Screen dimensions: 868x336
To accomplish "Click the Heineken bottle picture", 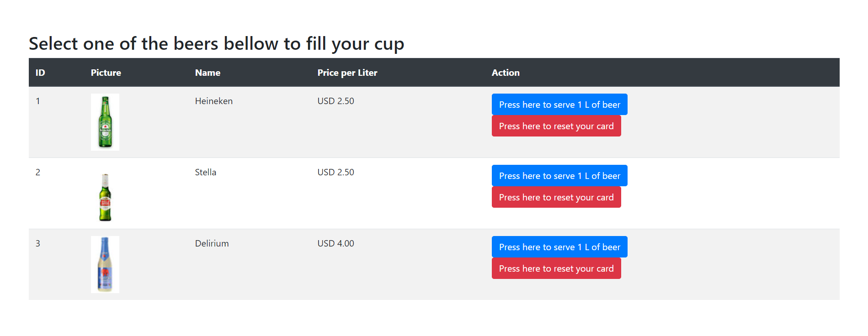I will (105, 122).
